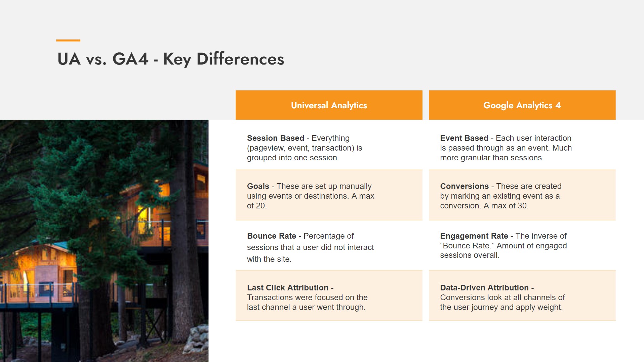Click the treehouse forest photo
The height and width of the screenshot is (362, 644).
click(104, 241)
